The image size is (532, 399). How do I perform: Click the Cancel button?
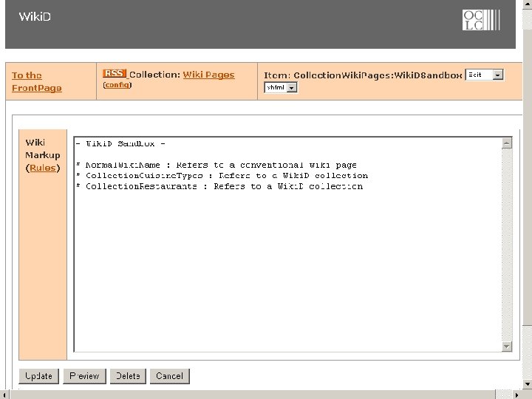[x=170, y=376]
